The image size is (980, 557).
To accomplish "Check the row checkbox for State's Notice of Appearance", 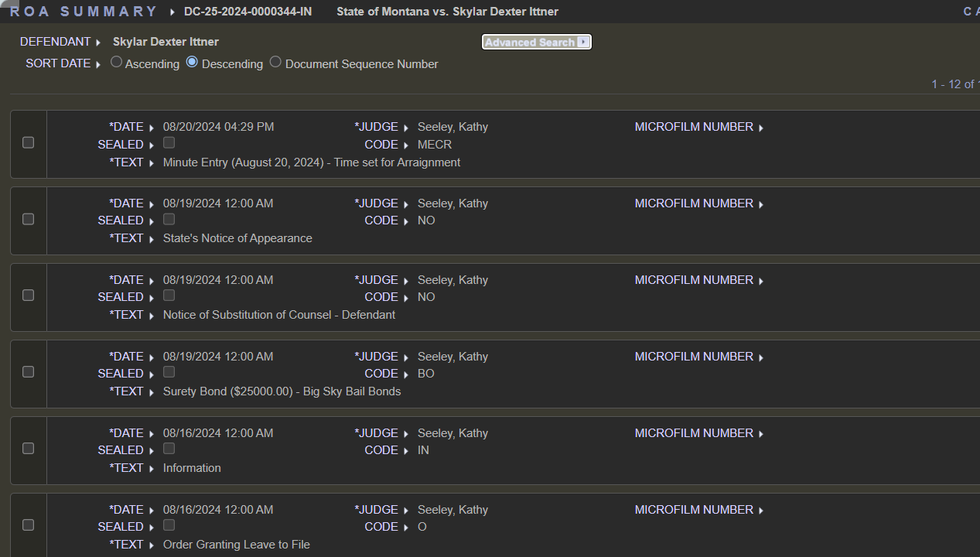I will [29, 219].
